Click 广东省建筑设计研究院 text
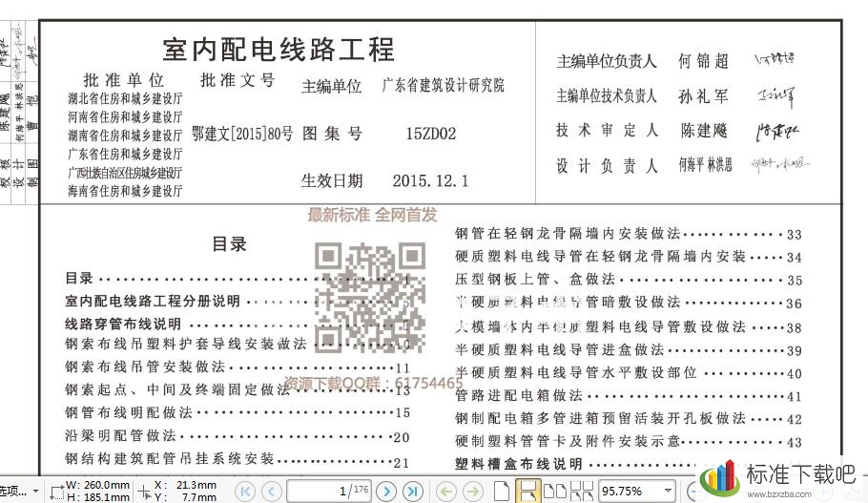868x503 pixels. click(443, 85)
